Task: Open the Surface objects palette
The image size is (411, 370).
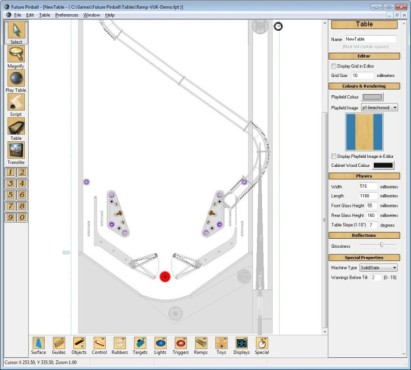Action: [38, 343]
